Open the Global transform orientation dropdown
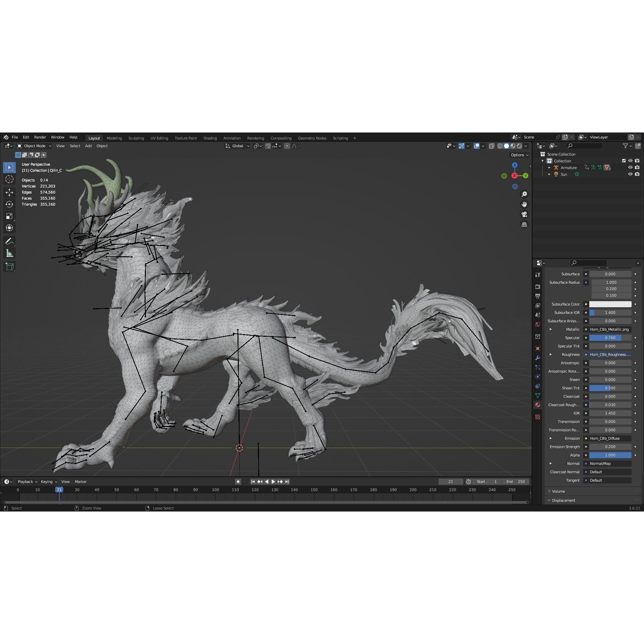This screenshot has width=644, height=644. click(237, 146)
